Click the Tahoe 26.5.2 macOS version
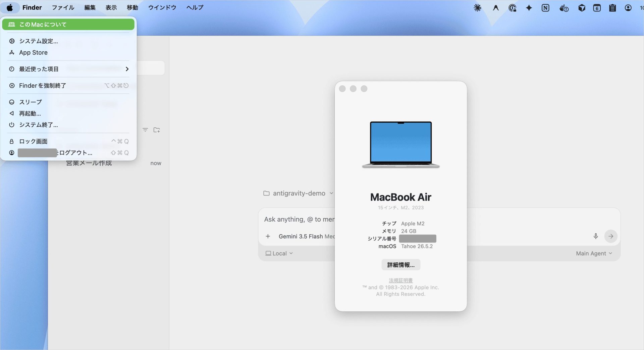The image size is (644, 350). (417, 246)
